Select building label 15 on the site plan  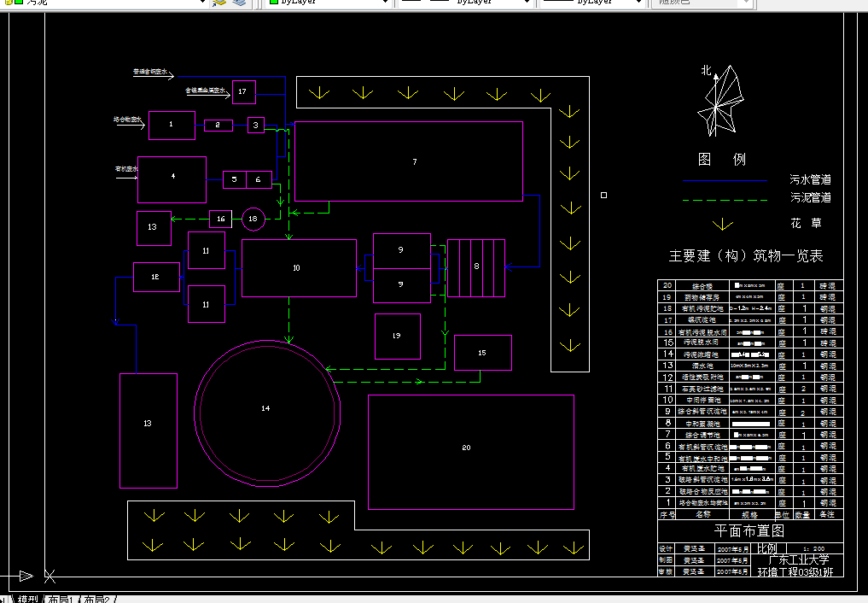coord(482,353)
